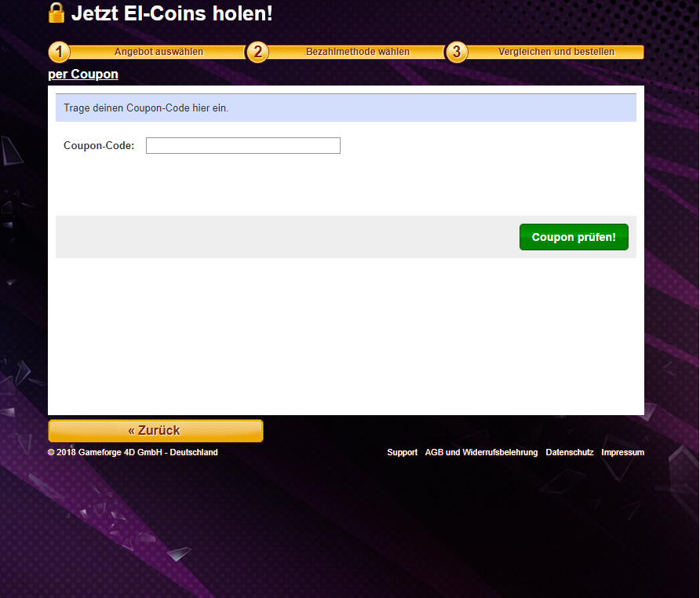Image resolution: width=700 pixels, height=598 pixels.
Task: Click the Trage deinen Coupon-Code hier ein text
Action: click(146, 108)
